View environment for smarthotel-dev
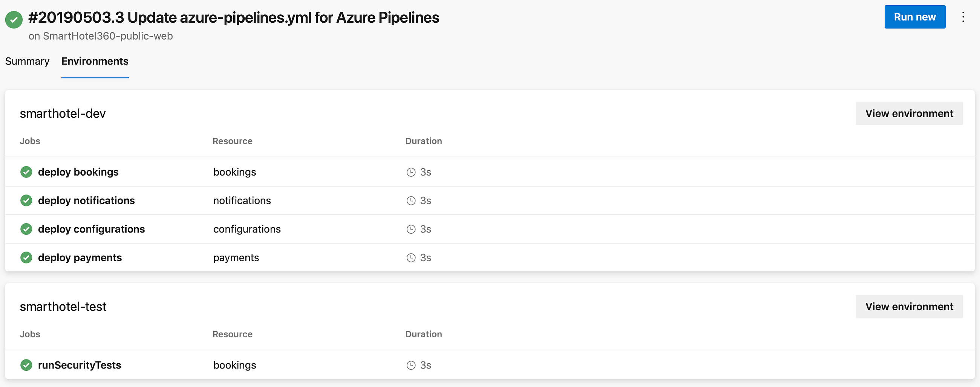 (x=909, y=114)
